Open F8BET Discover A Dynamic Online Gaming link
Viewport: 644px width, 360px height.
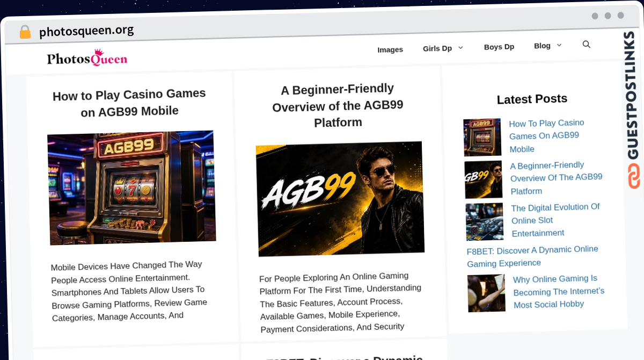(532, 256)
